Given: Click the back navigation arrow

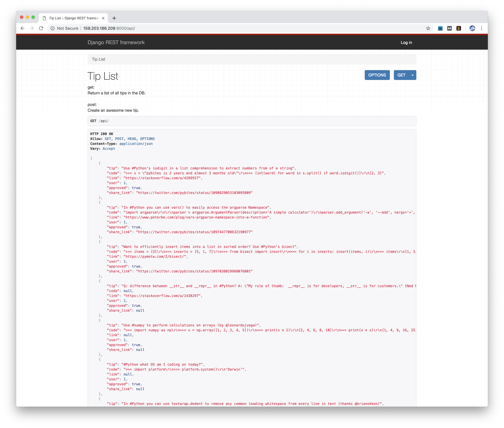Looking at the screenshot, I should tap(22, 28).
